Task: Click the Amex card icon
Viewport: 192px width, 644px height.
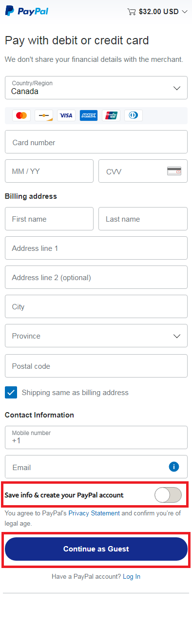Action: [x=89, y=115]
